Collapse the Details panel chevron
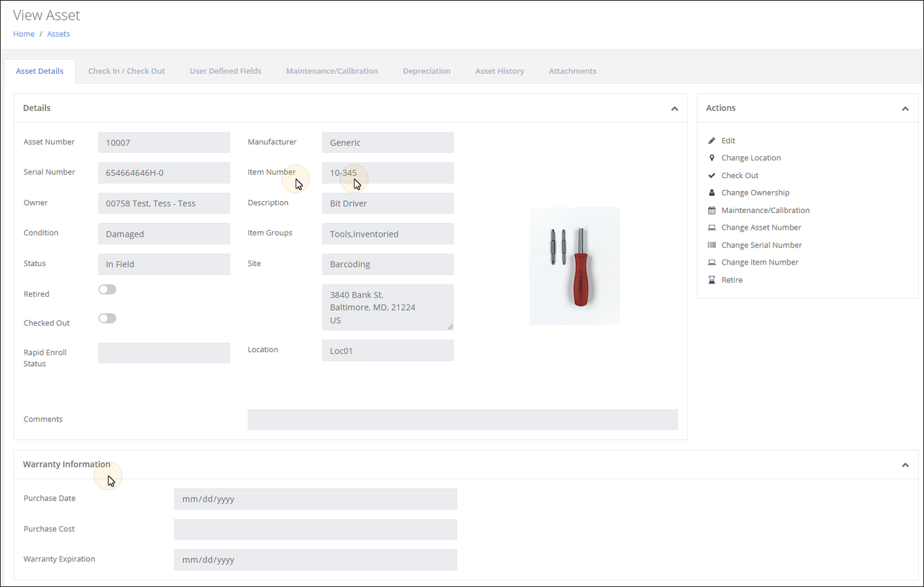 tap(675, 108)
